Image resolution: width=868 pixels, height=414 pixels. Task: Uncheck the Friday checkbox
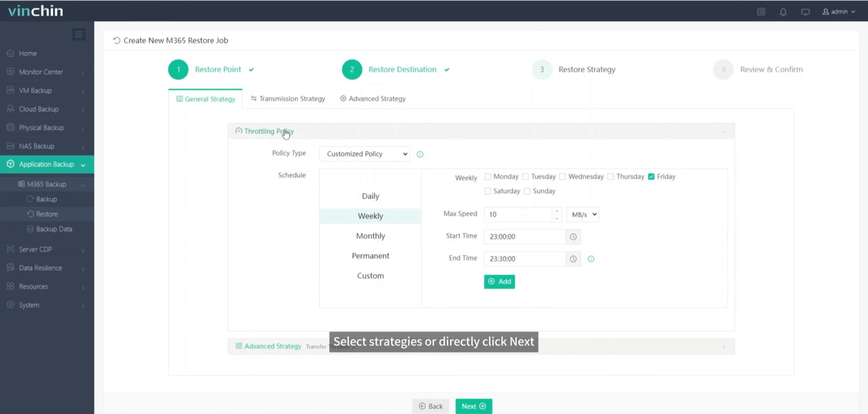click(x=651, y=177)
